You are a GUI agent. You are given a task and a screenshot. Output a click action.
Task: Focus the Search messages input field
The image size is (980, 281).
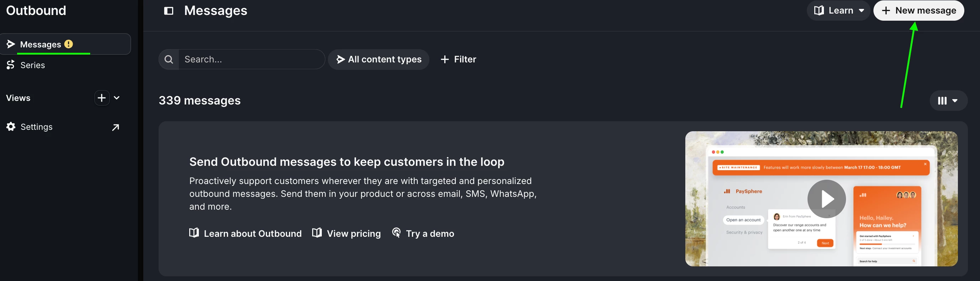(251, 60)
